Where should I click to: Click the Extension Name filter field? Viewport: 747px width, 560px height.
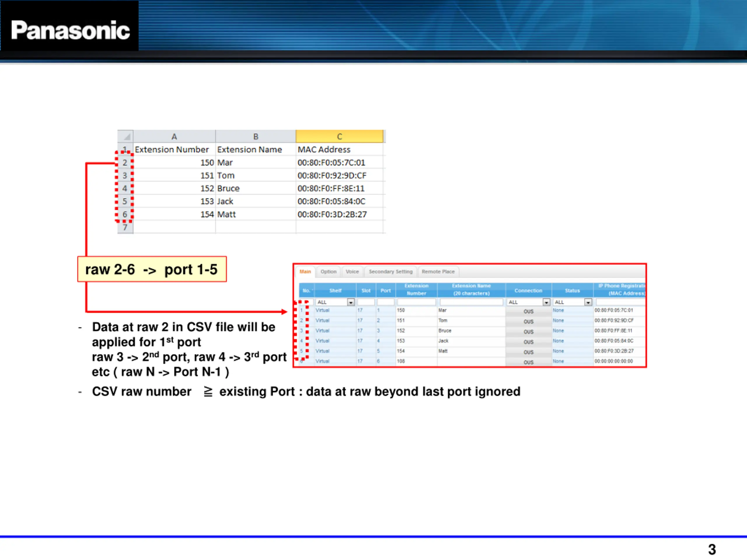click(472, 302)
